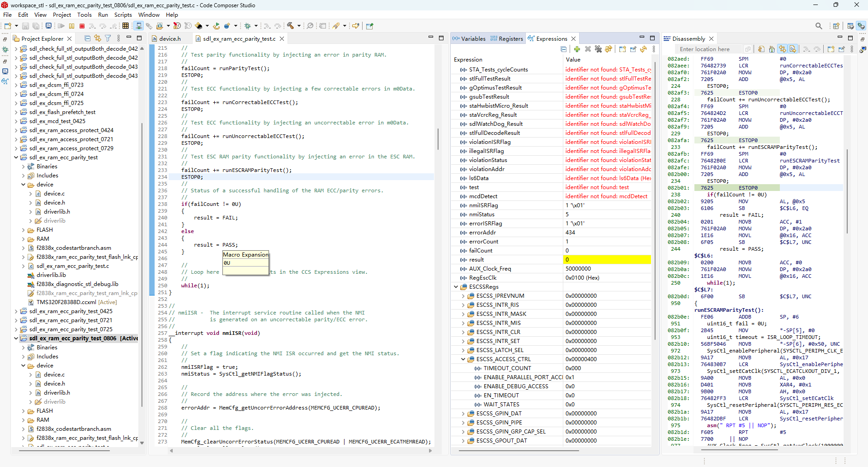The image size is (868, 467).
Task: Expand the sdl_ex_mcd_test_0425 project
Action: pyautogui.click(x=16, y=121)
